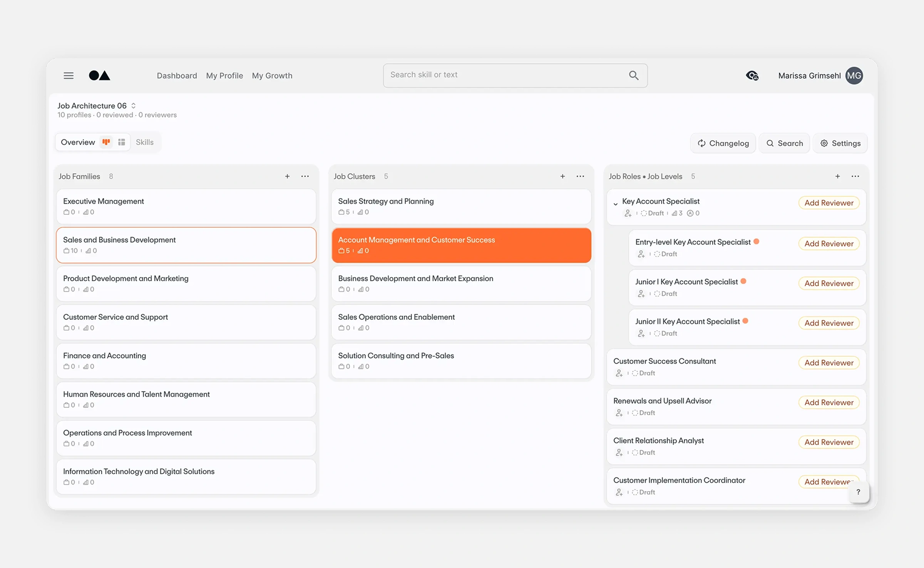Image resolution: width=924 pixels, height=568 pixels.
Task: Add a new Job Role with plus
Action: [837, 176]
